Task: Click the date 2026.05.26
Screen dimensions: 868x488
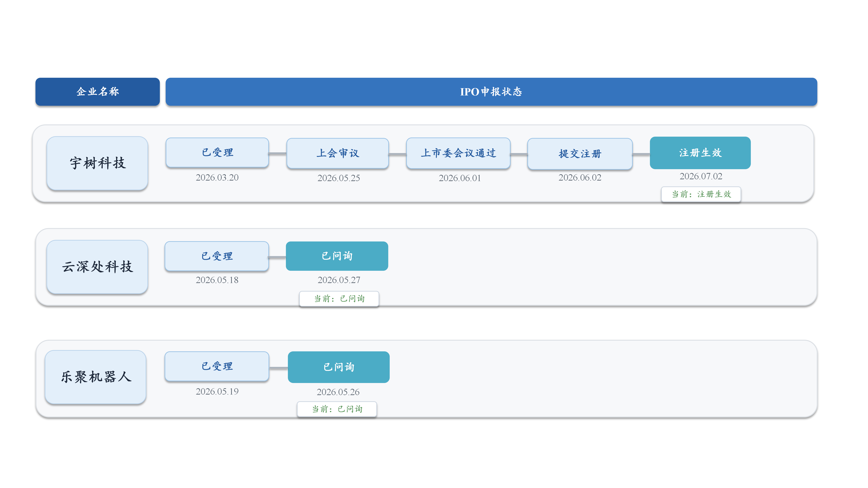Action: [338, 392]
